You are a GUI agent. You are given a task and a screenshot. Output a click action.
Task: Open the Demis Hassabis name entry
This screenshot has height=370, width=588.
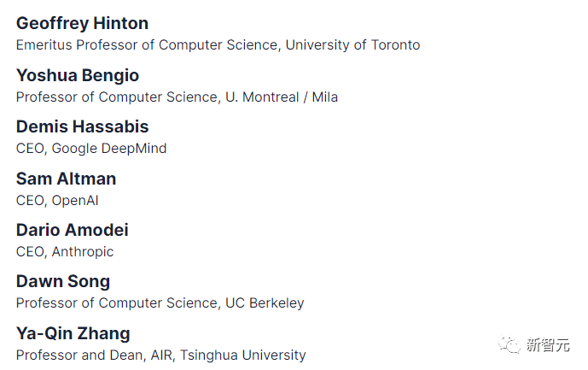tap(82, 126)
